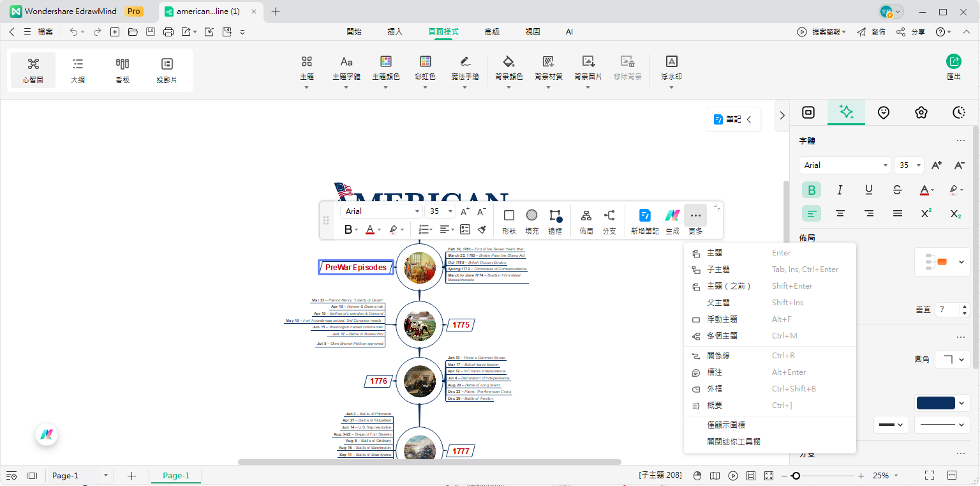Screen dimensions: 980x486
Task: Open the 背景圖片 background image tool
Action: click(588, 62)
